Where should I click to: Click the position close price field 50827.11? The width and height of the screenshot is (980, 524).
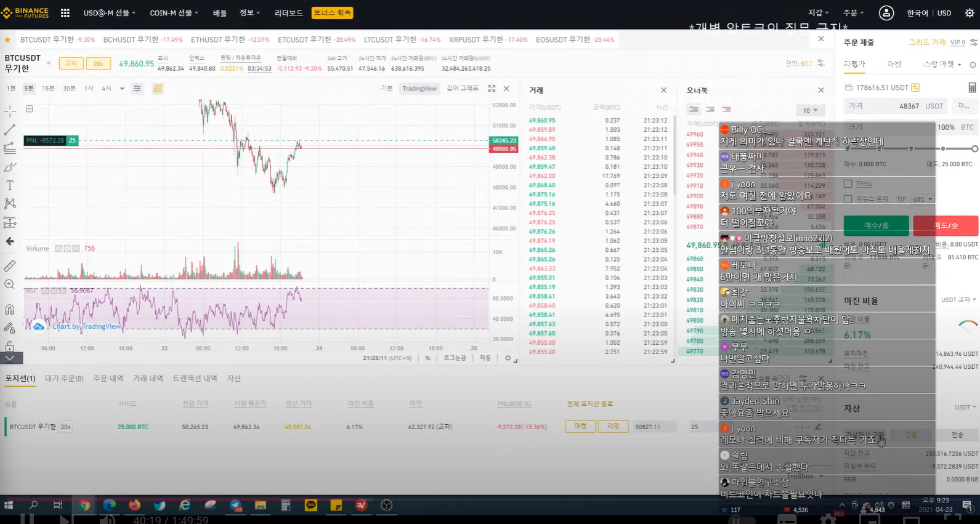click(654, 426)
